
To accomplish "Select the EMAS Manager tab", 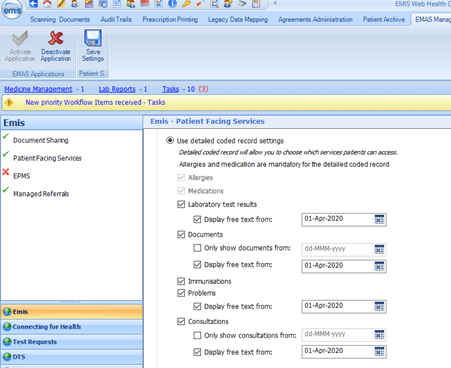I will pos(432,20).
